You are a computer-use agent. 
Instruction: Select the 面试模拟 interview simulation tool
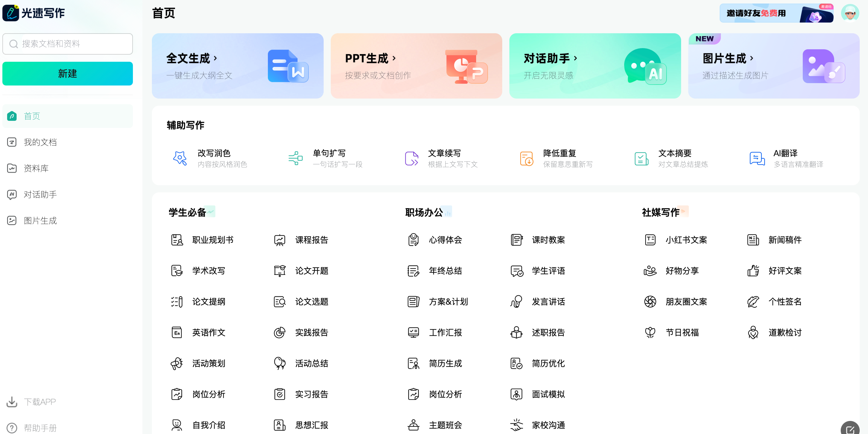tap(548, 394)
